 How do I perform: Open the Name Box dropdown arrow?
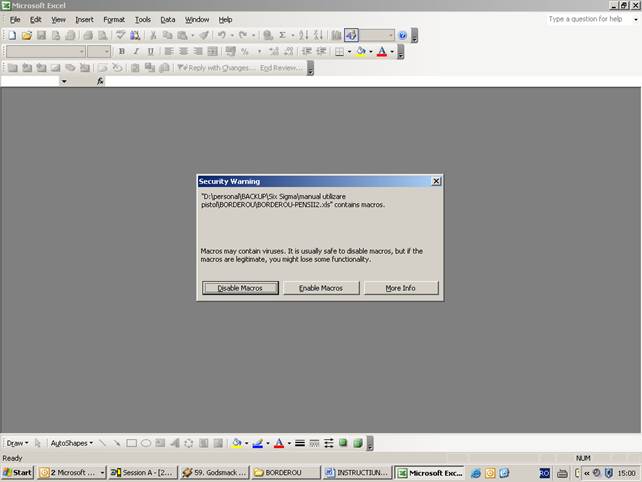pos(64,81)
